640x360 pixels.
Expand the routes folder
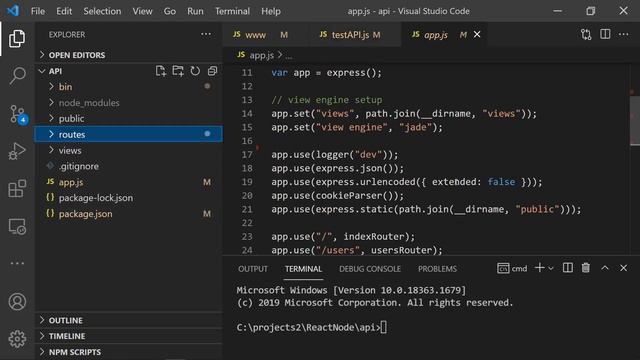129,134
